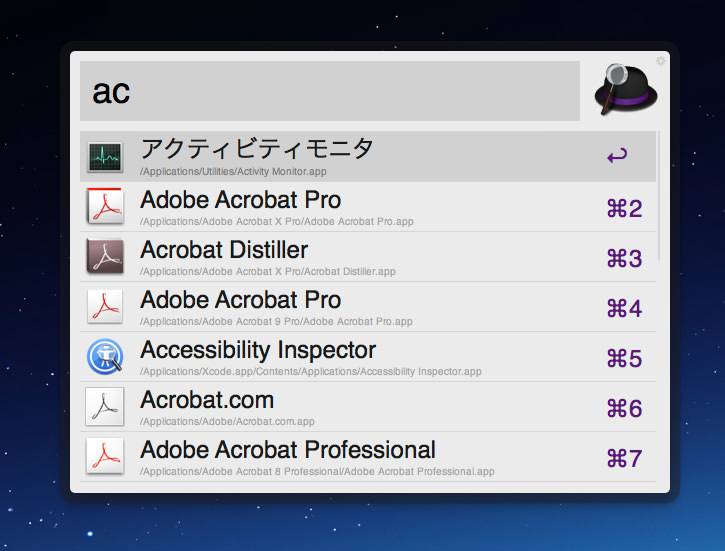Image resolution: width=725 pixels, height=551 pixels.
Task: Click the Activity Monitor.app path text
Action: pyautogui.click(x=233, y=171)
